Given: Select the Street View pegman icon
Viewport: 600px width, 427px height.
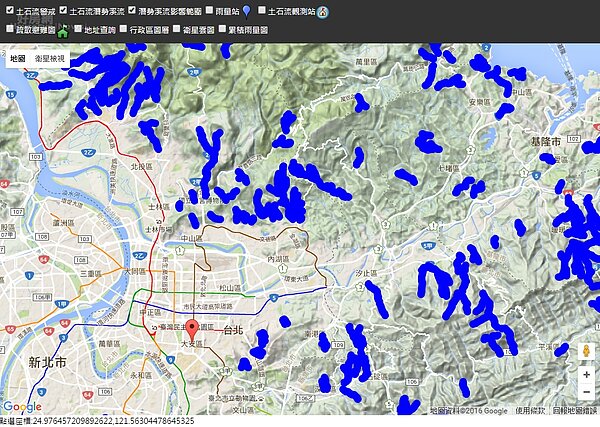Looking at the screenshot, I should pyautogui.click(x=586, y=351).
